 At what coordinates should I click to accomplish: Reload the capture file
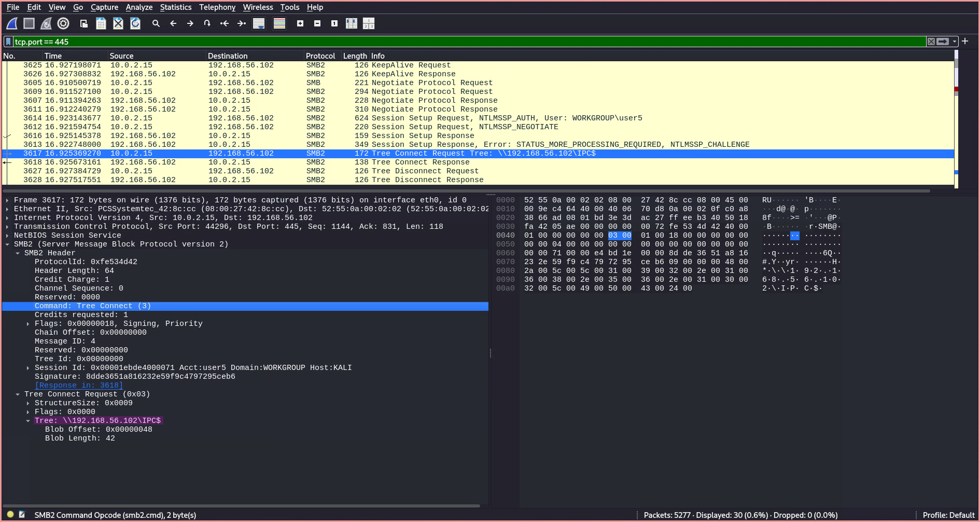click(x=135, y=23)
